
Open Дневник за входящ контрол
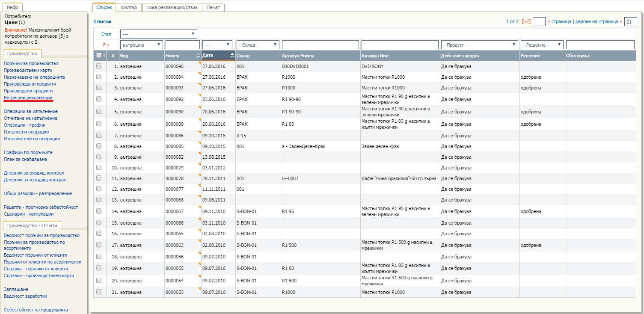click(34, 173)
